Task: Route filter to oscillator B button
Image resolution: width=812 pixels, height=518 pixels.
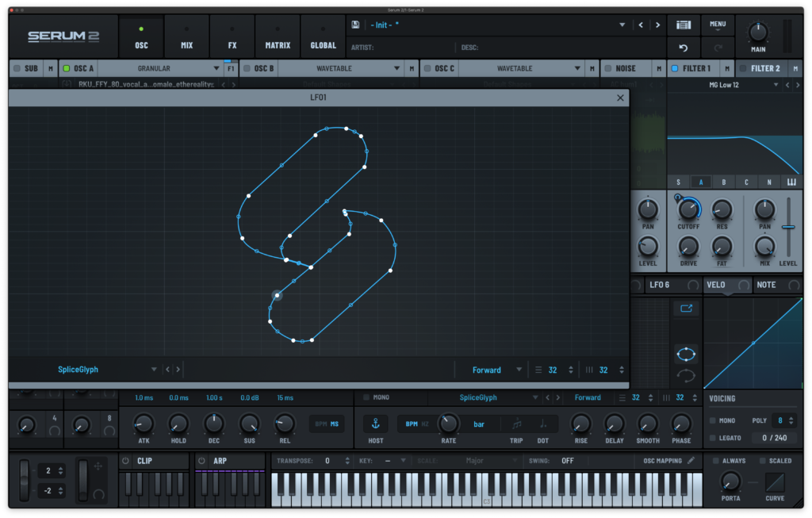Action: click(723, 182)
